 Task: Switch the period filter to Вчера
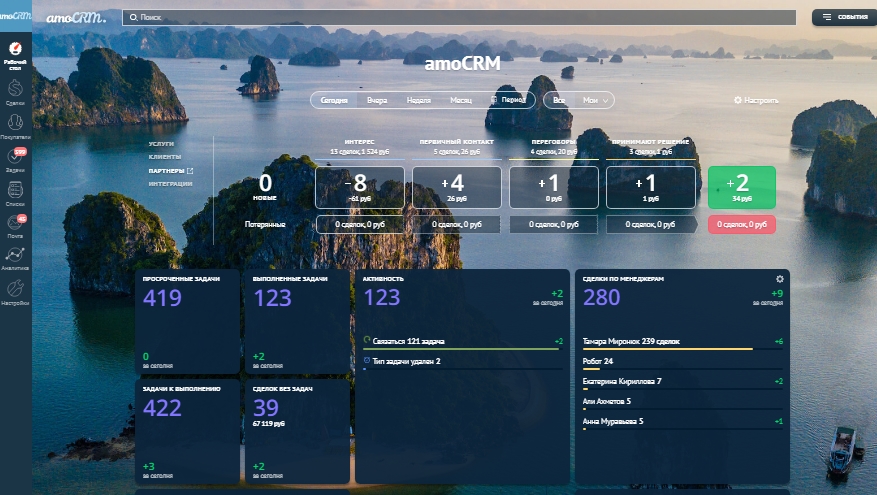point(377,101)
